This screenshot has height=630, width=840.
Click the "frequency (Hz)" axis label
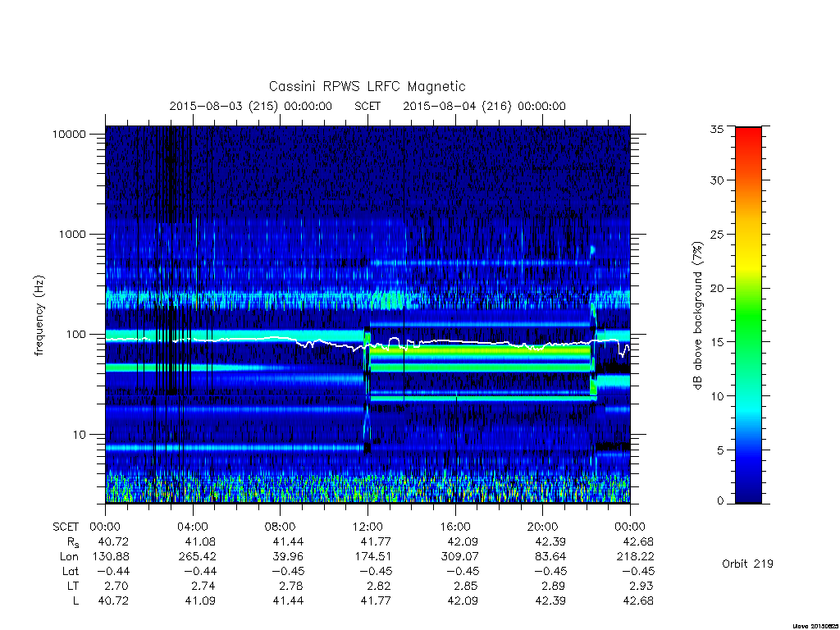pyautogui.click(x=39, y=316)
